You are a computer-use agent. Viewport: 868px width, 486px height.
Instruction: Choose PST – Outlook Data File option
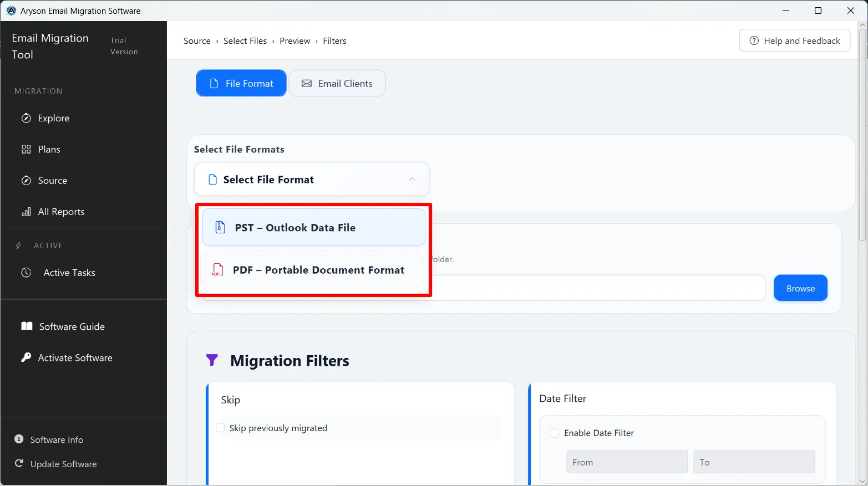pyautogui.click(x=314, y=227)
